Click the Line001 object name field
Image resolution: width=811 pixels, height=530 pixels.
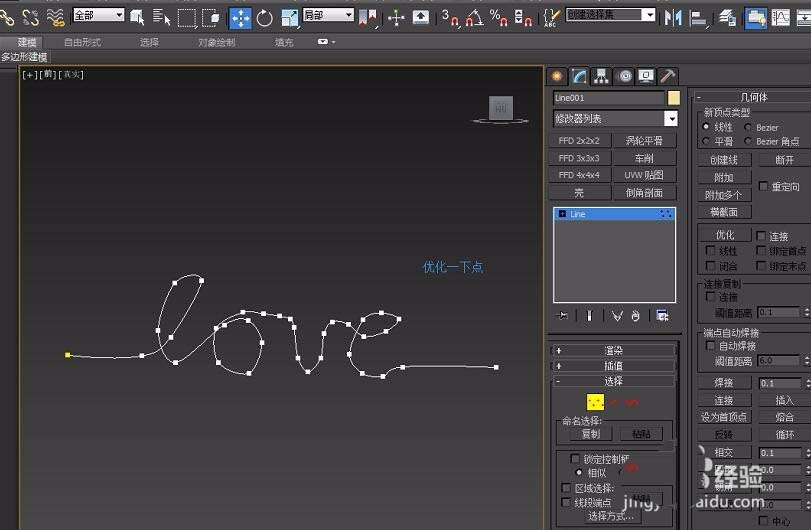(x=609, y=98)
